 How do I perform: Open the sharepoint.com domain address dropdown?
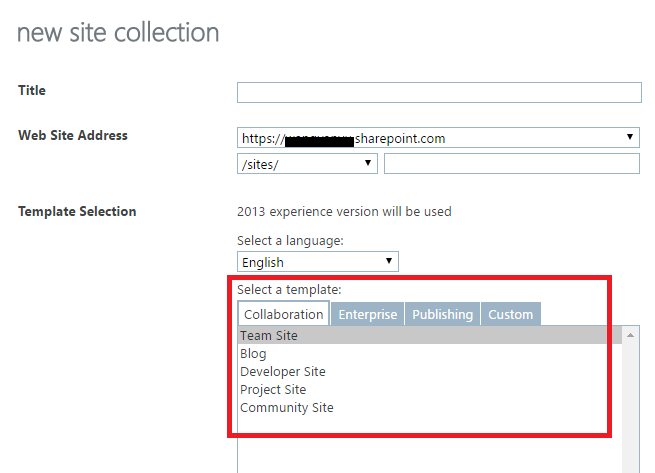pos(438,137)
